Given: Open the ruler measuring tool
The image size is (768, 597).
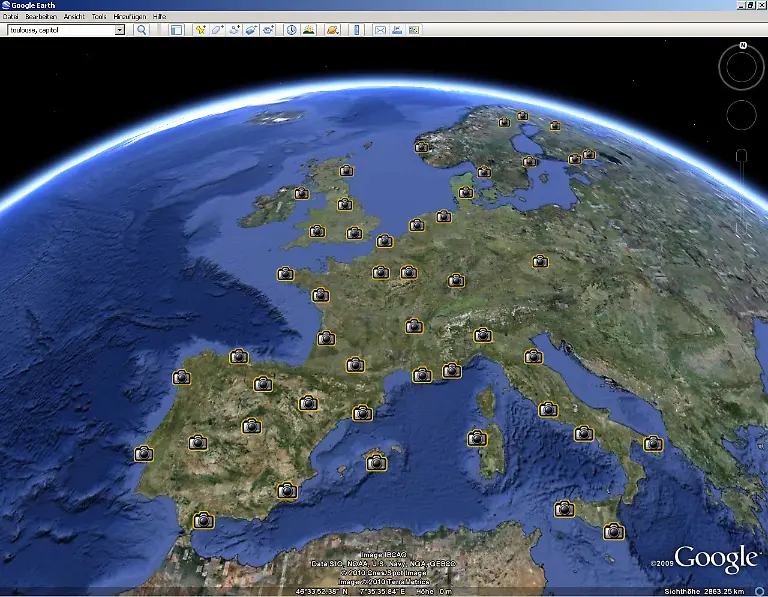Looking at the screenshot, I should (357, 30).
